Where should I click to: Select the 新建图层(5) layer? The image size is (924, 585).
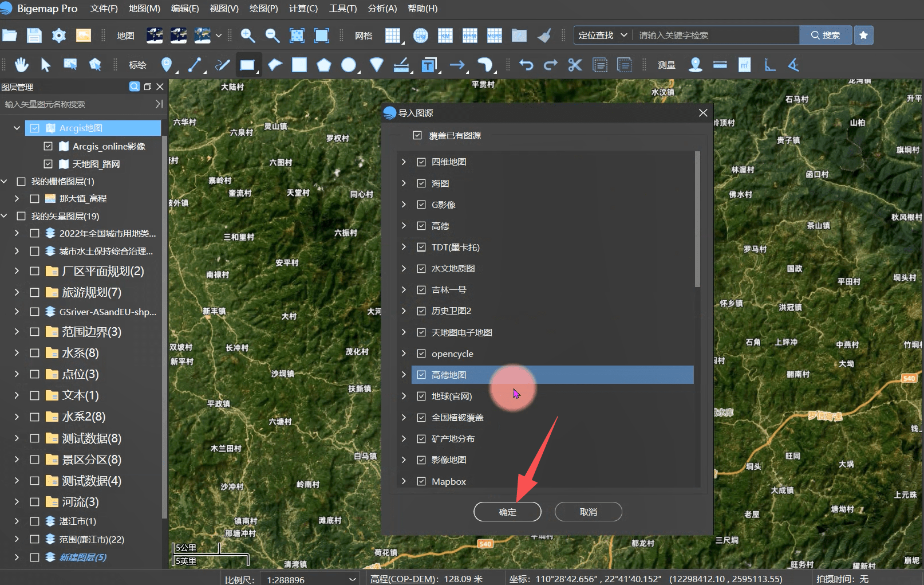coord(83,557)
